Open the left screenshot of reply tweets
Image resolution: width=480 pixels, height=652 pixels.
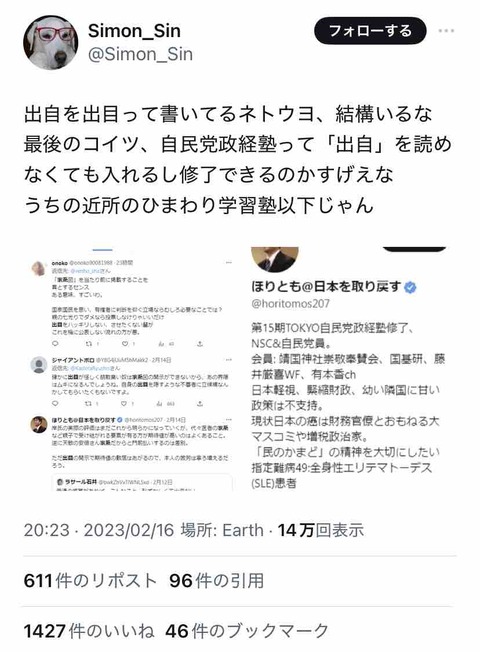[x=132, y=368]
